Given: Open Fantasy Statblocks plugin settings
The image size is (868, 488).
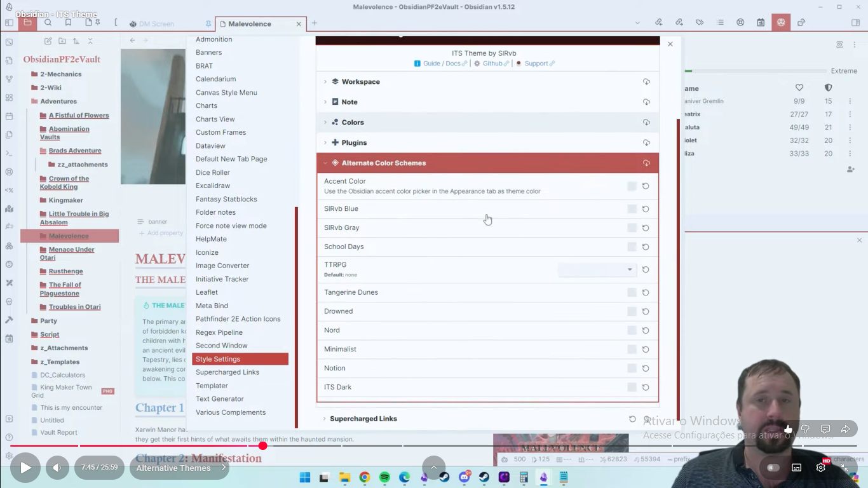Looking at the screenshot, I should point(226,200).
